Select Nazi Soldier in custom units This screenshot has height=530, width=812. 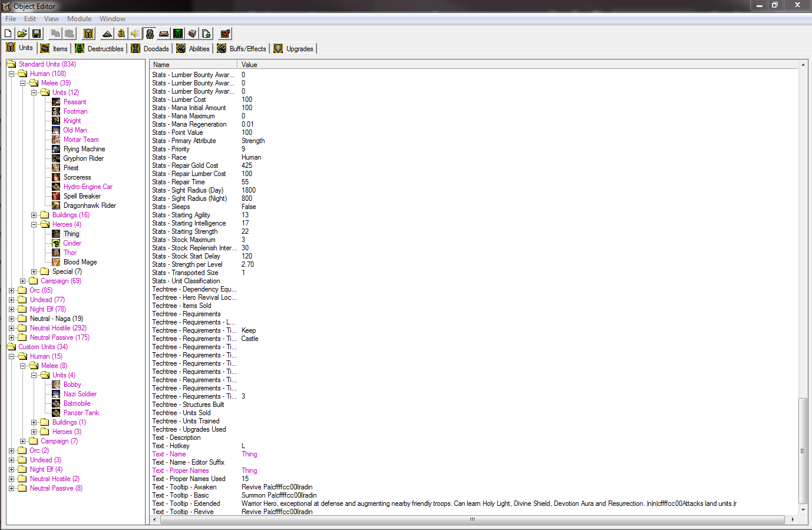coord(80,394)
